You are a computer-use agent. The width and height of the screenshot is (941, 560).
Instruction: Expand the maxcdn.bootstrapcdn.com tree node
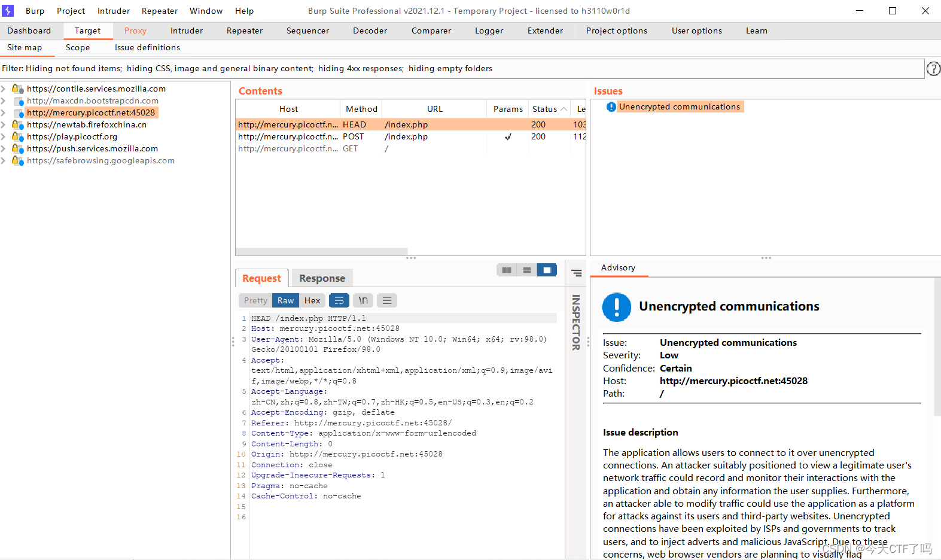click(4, 101)
